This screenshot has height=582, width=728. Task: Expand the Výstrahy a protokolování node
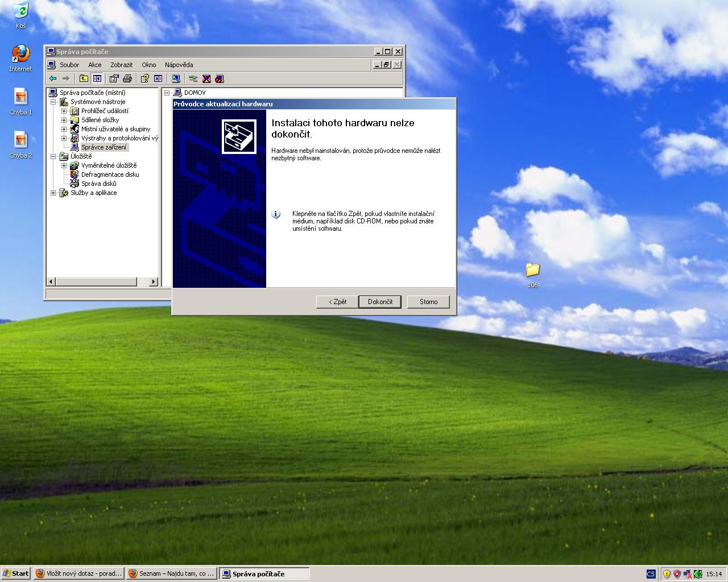[64, 138]
